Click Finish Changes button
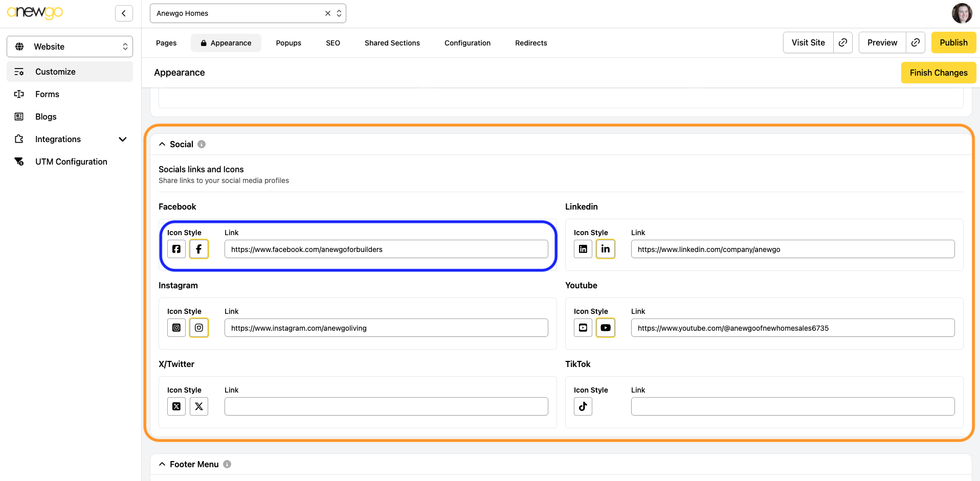This screenshot has width=980, height=481. click(938, 73)
